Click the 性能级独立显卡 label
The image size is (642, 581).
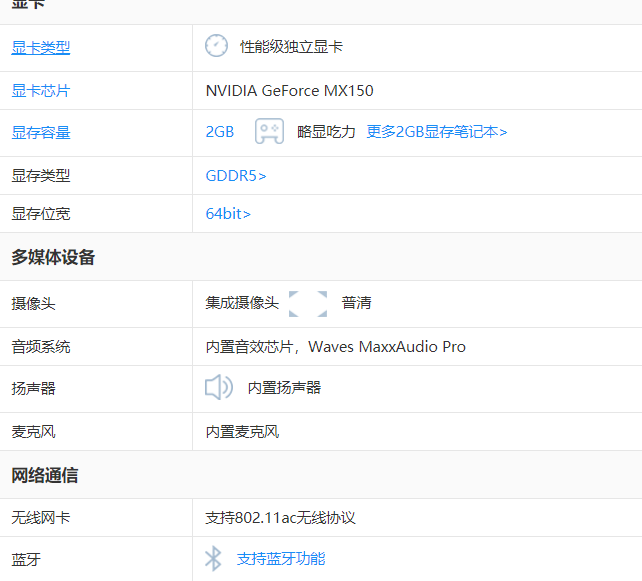(x=291, y=47)
